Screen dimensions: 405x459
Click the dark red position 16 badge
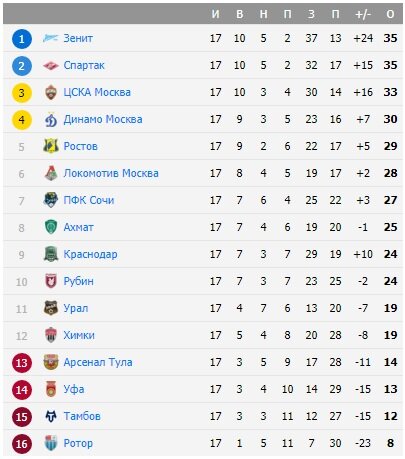[x=22, y=444]
